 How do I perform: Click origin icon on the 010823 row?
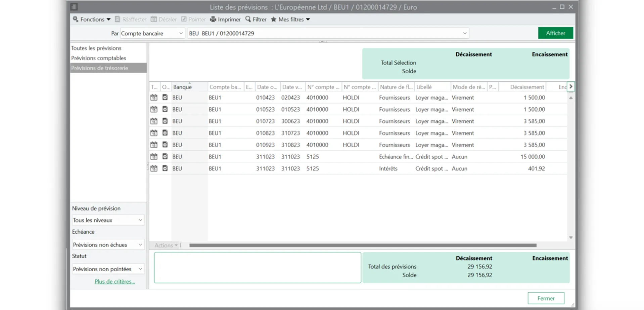click(165, 132)
